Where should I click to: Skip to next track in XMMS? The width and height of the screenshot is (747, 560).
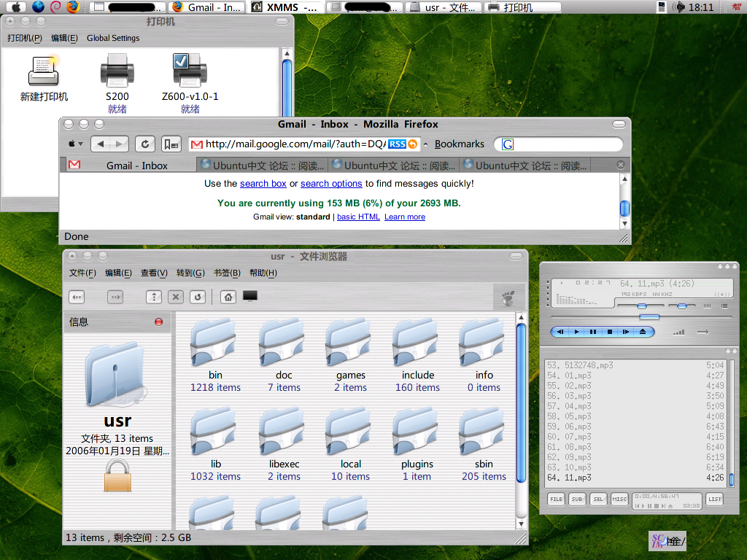(x=626, y=332)
